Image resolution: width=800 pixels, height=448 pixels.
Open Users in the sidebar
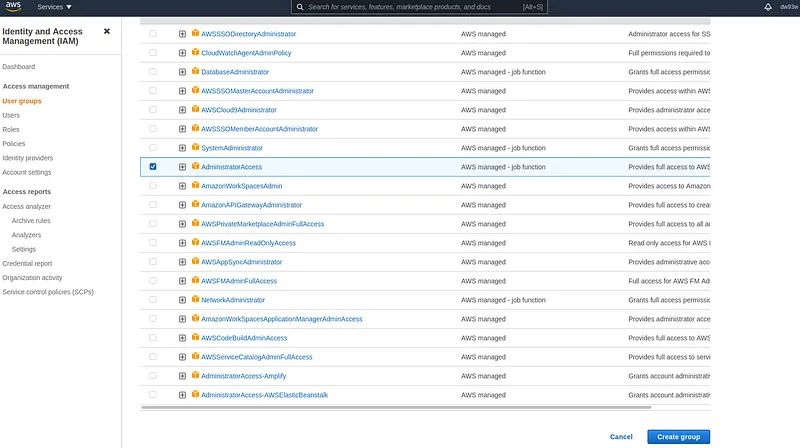coord(11,115)
